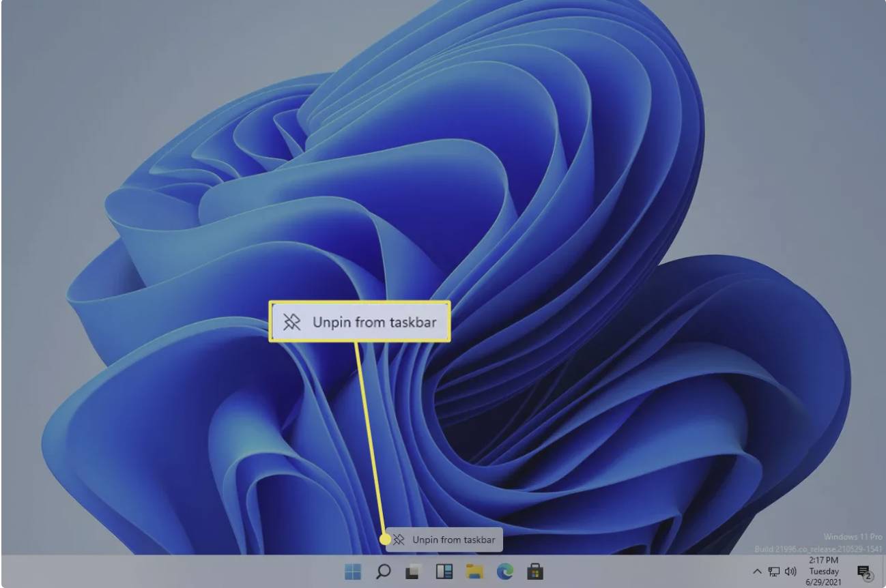The height and width of the screenshot is (588, 886).
Task: Click the volume speaker icon
Action: point(790,572)
